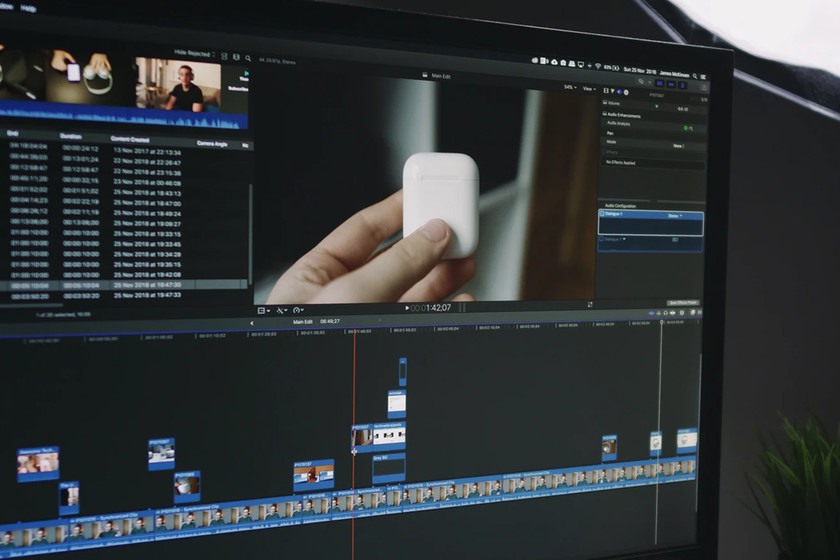Select row "25 Nov 2018 at 18:43:13"
The width and height of the screenshot is (840, 560).
point(125,192)
